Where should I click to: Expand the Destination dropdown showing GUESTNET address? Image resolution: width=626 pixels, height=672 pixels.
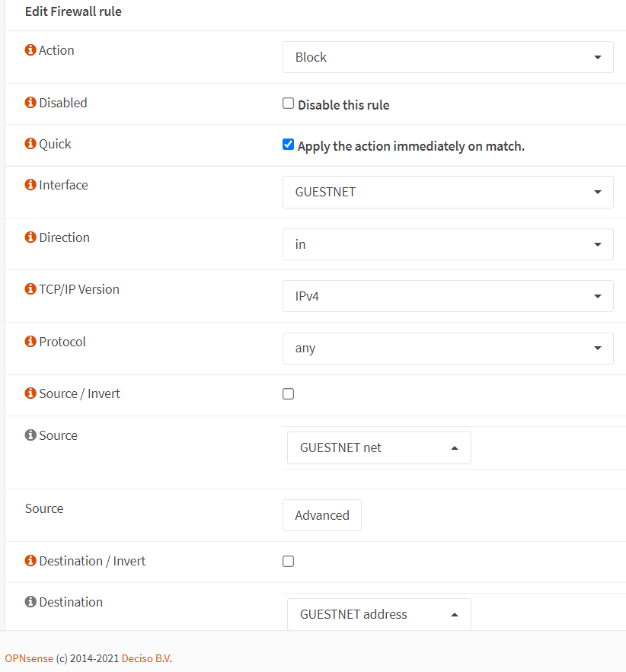coord(379,614)
